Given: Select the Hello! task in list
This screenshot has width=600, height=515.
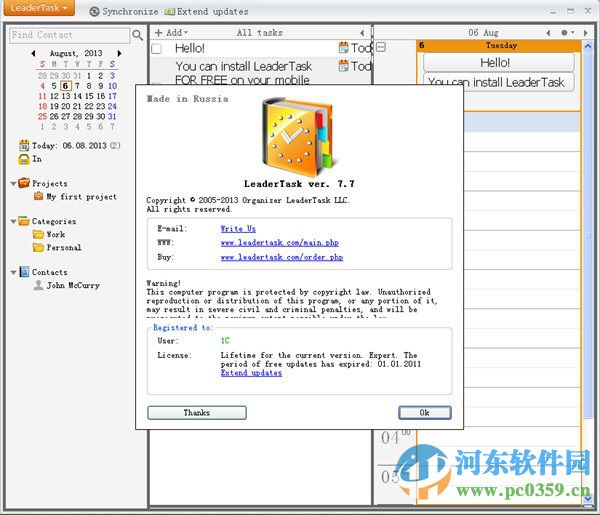Looking at the screenshot, I should click(x=189, y=48).
